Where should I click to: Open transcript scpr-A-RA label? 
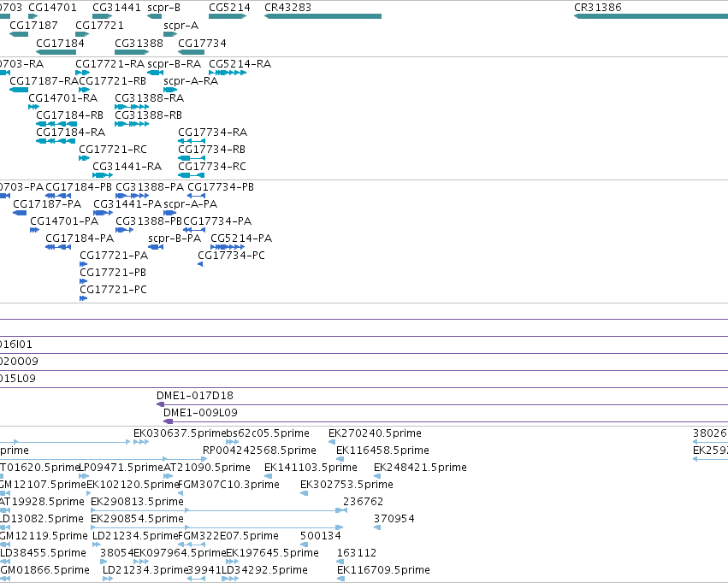[191, 81]
